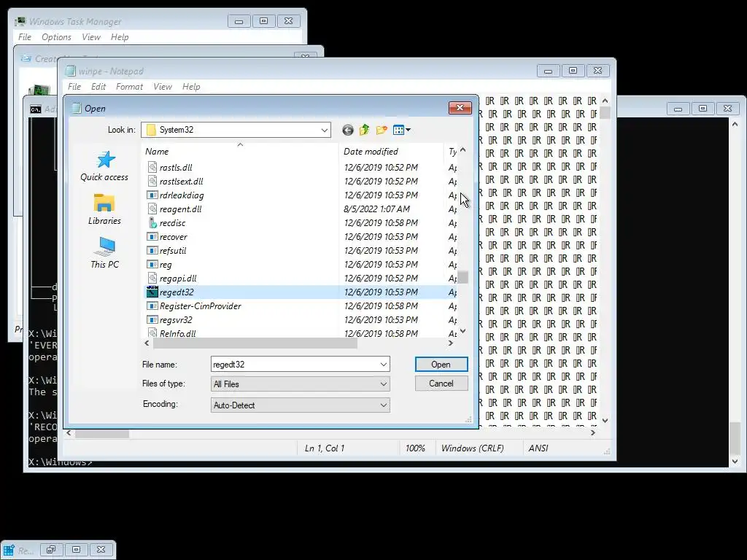747x560 pixels.
Task: Select the reagent.dll file icon
Action: [x=152, y=209]
